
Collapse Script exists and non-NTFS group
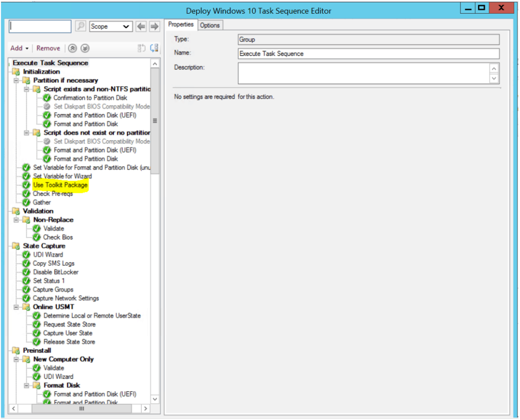pos(26,89)
